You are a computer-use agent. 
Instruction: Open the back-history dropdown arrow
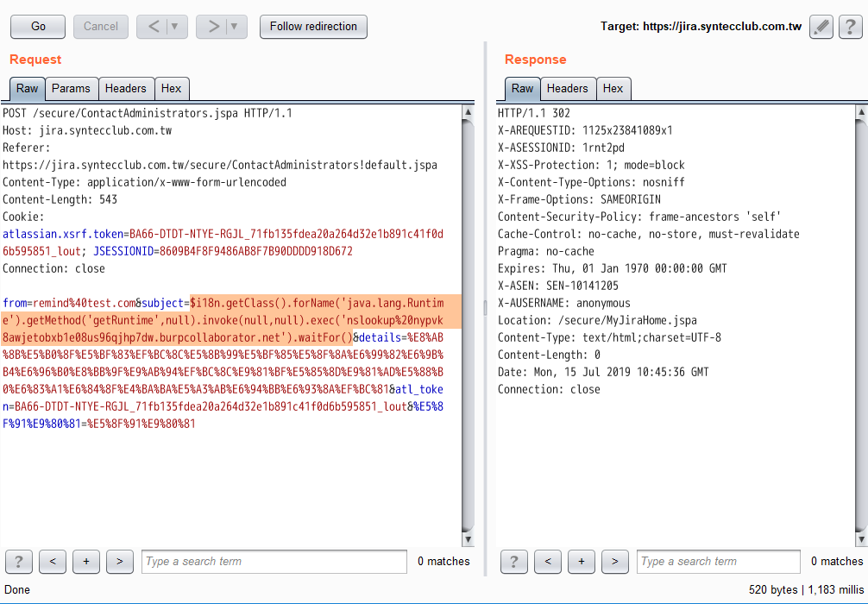(175, 27)
